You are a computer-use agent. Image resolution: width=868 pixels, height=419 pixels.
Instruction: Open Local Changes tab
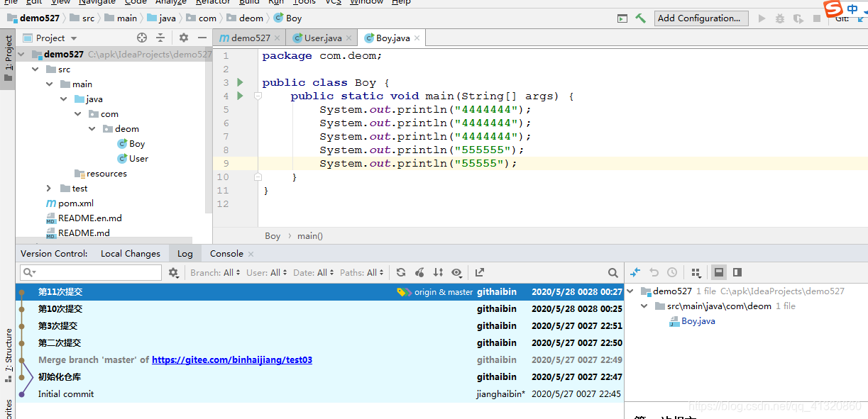pos(131,254)
